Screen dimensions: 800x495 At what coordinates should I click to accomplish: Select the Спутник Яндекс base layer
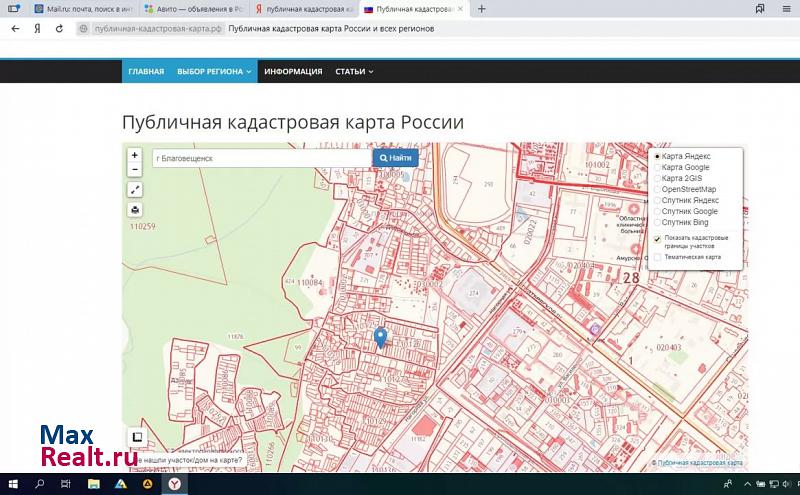(657, 200)
